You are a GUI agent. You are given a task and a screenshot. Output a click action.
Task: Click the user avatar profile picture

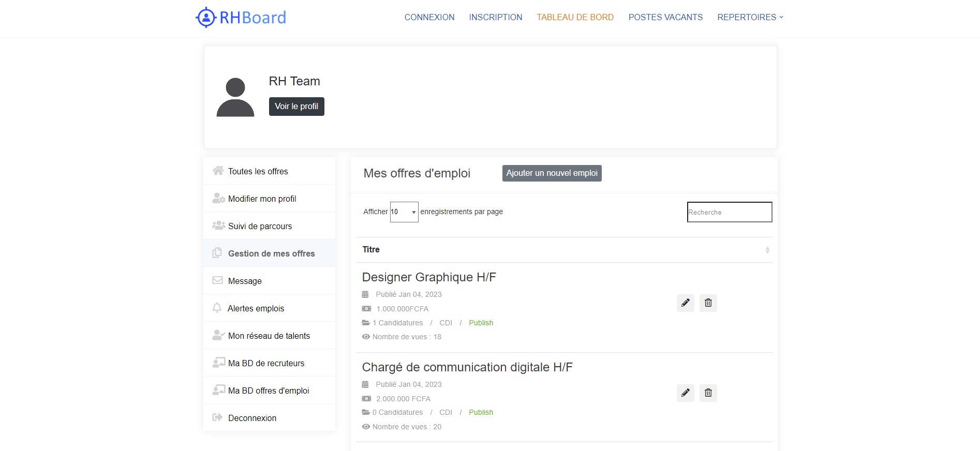coord(235,97)
